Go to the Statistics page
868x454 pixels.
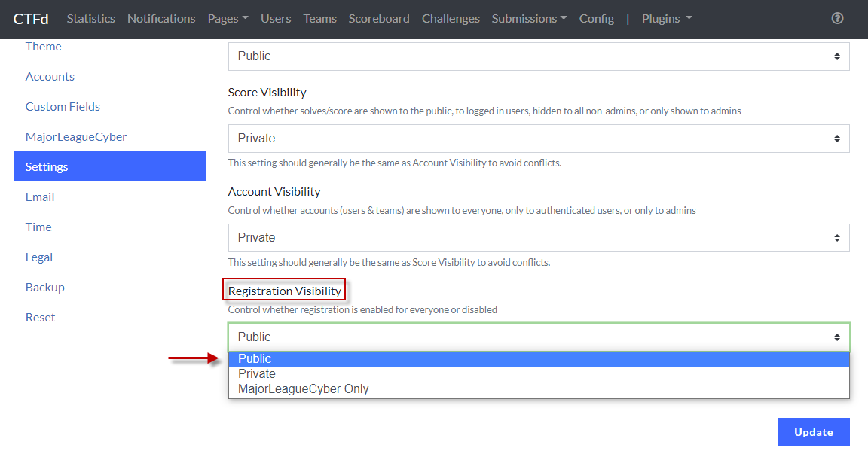tap(91, 19)
